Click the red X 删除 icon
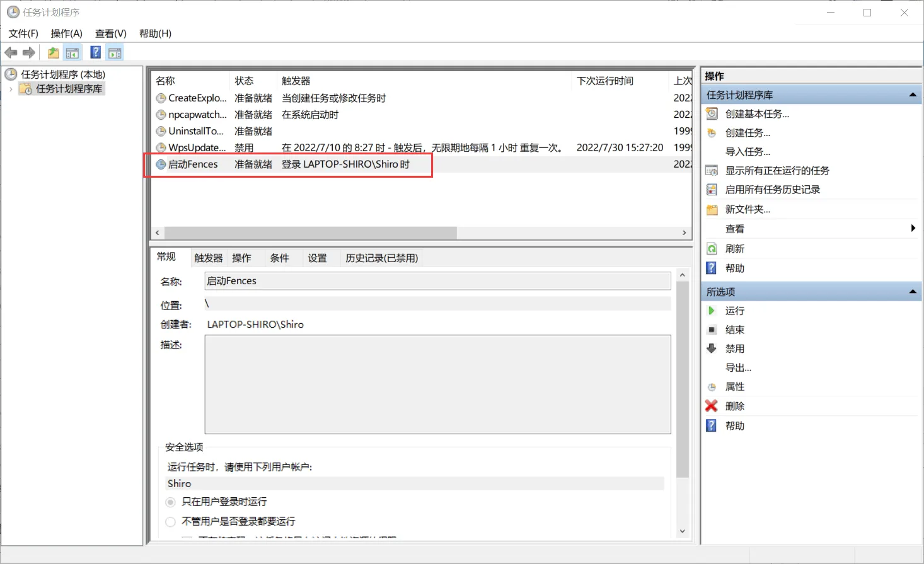 click(712, 406)
